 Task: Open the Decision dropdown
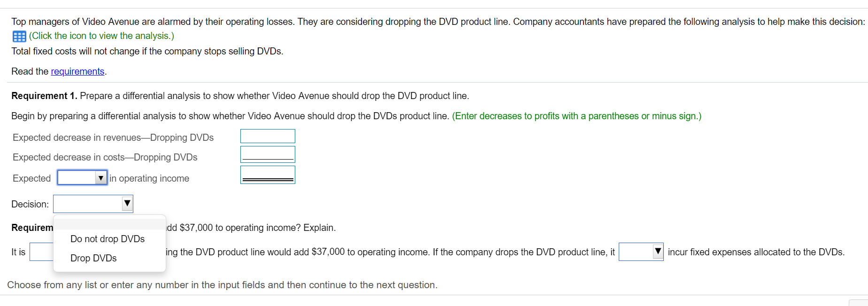pyautogui.click(x=92, y=204)
